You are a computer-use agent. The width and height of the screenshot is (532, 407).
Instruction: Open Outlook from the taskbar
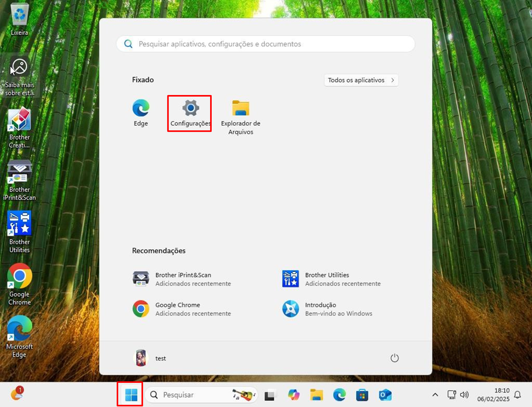click(x=385, y=395)
